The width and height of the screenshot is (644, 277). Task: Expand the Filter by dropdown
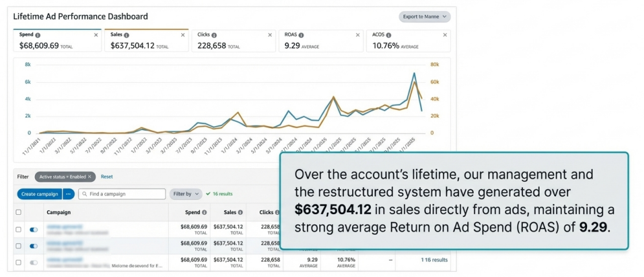[x=185, y=194]
